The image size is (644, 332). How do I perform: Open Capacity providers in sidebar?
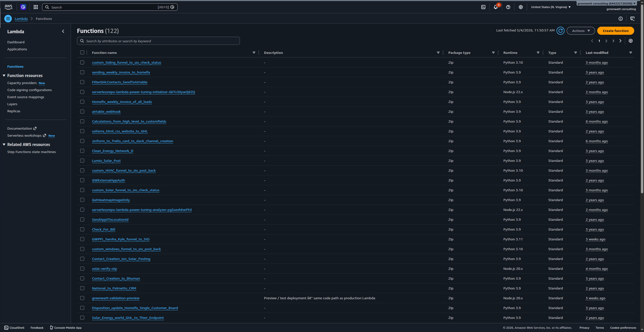coord(22,83)
